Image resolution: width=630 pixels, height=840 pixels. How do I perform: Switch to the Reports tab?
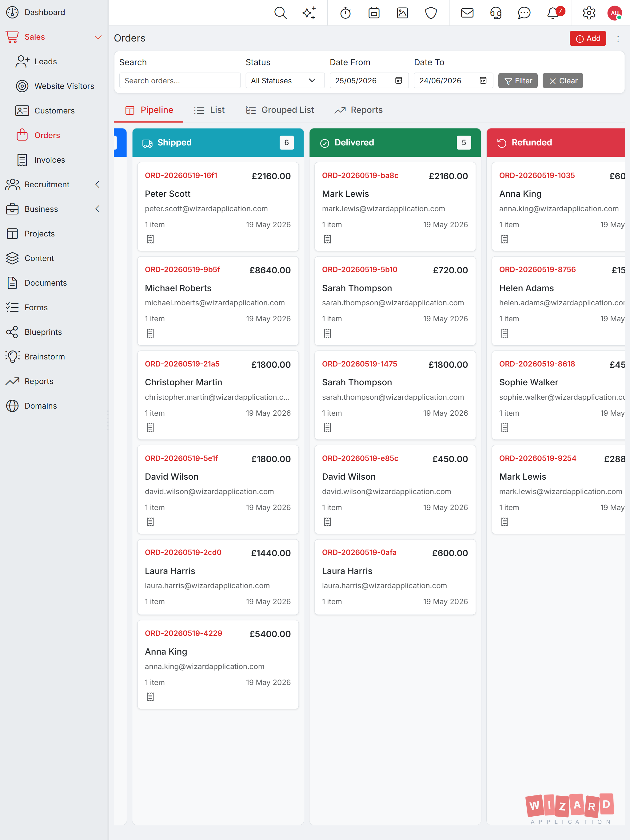pyautogui.click(x=358, y=110)
